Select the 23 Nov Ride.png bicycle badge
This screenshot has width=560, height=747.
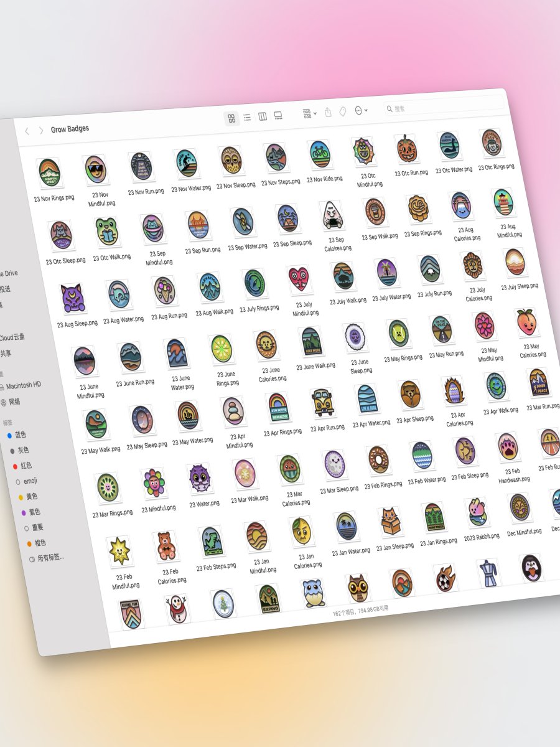point(320,154)
